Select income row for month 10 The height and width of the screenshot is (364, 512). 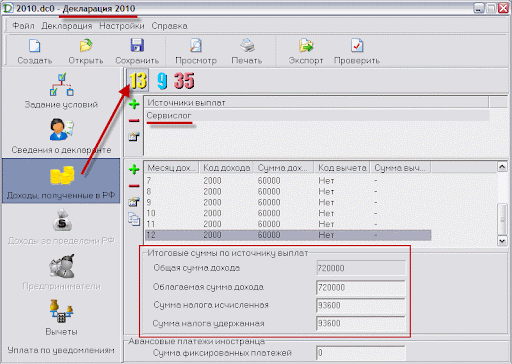click(x=288, y=213)
